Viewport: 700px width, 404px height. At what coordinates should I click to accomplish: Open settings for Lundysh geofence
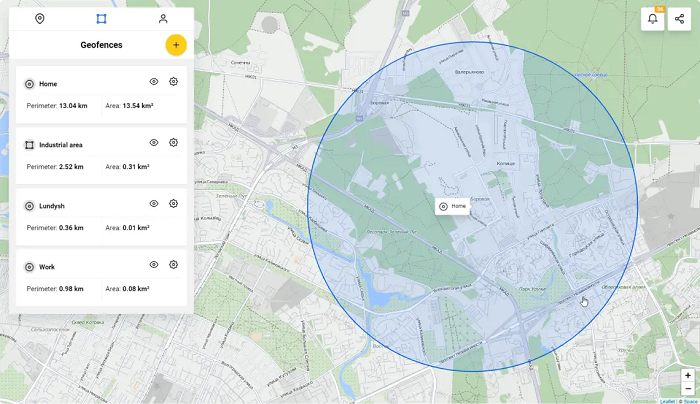point(173,204)
